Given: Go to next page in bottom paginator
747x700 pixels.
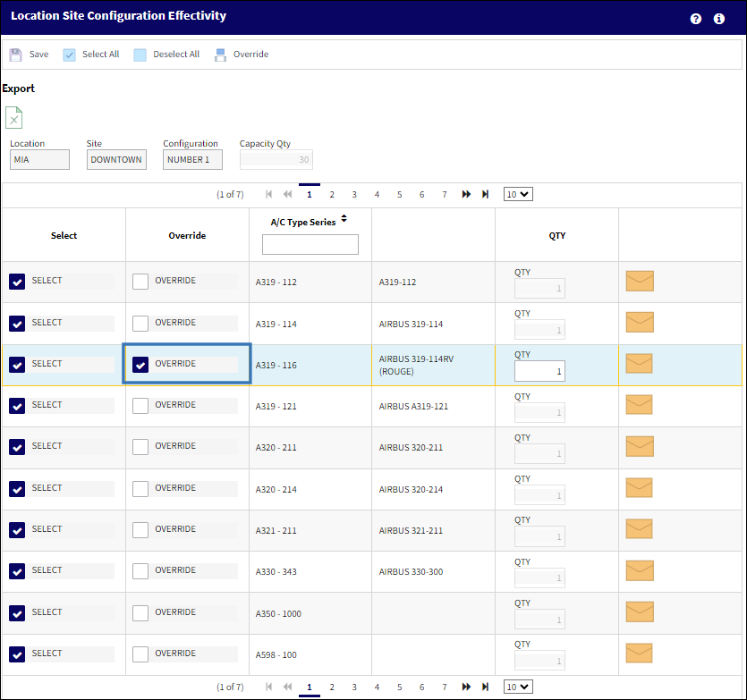Looking at the screenshot, I should tap(466, 687).
